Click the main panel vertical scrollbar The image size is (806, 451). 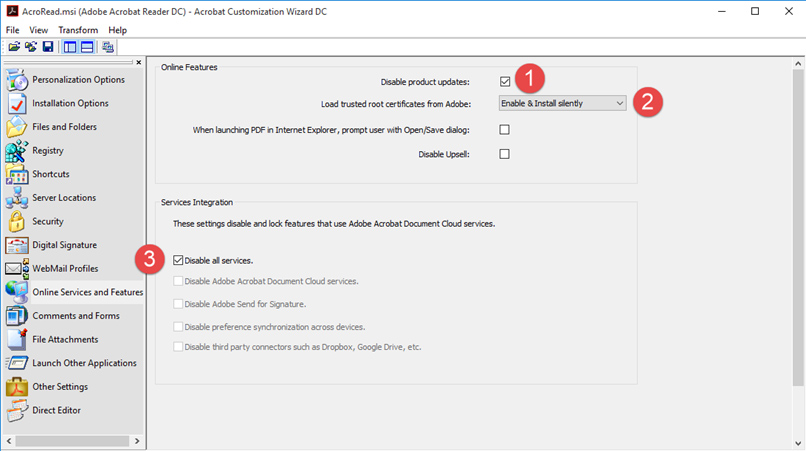tap(797, 220)
